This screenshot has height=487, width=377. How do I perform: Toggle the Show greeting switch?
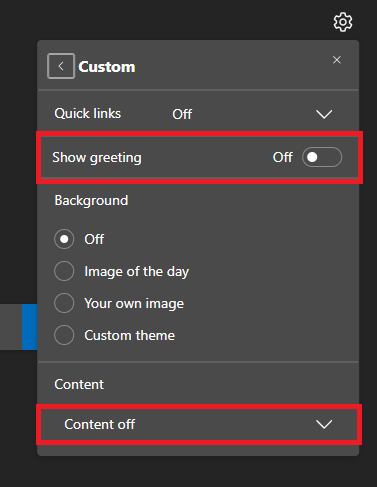322,157
